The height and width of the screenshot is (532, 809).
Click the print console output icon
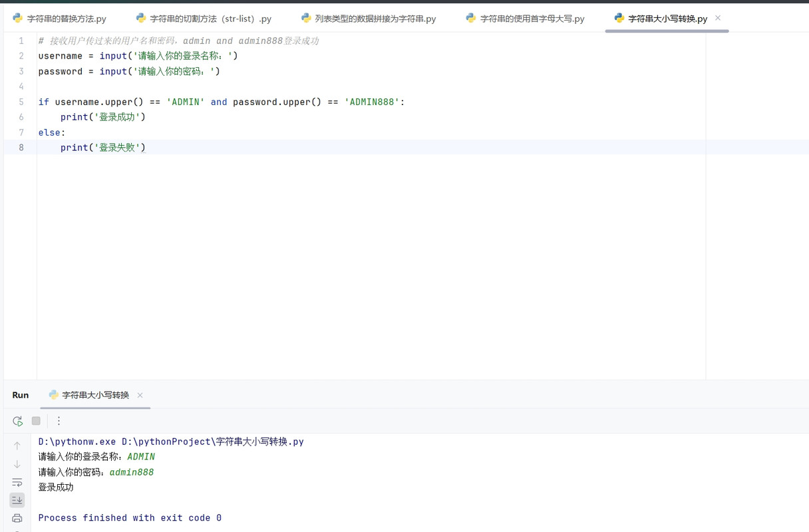tap(17, 518)
